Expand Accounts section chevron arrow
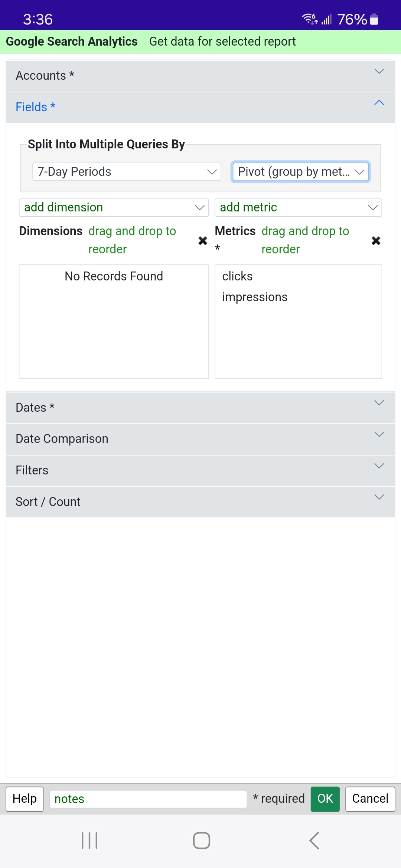 379,71
